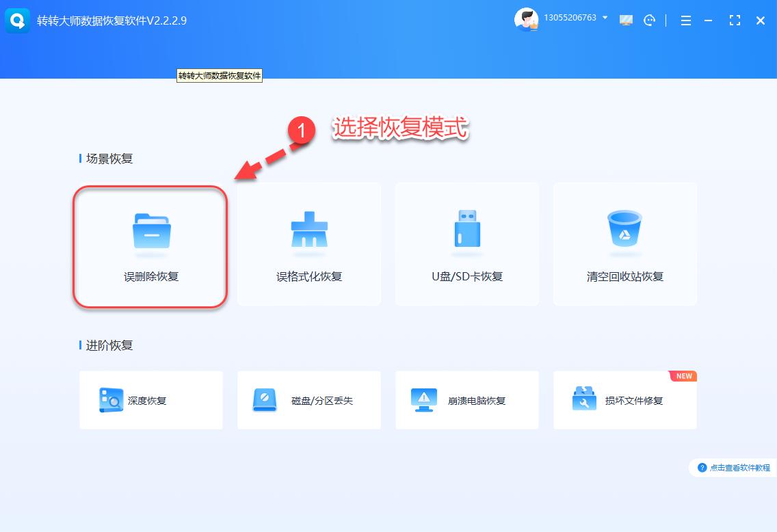Click the 转转大师数据恢复软件 tooltip bubble

tap(219, 76)
